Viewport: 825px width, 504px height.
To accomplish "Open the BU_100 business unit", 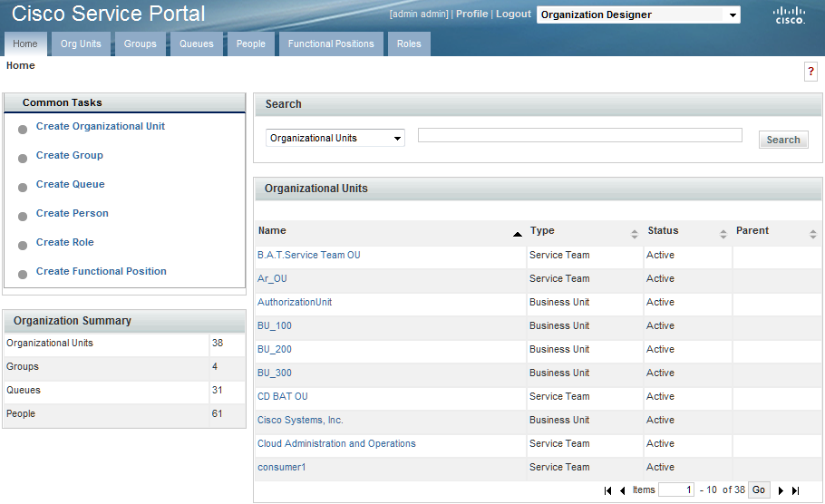I will tap(274, 325).
